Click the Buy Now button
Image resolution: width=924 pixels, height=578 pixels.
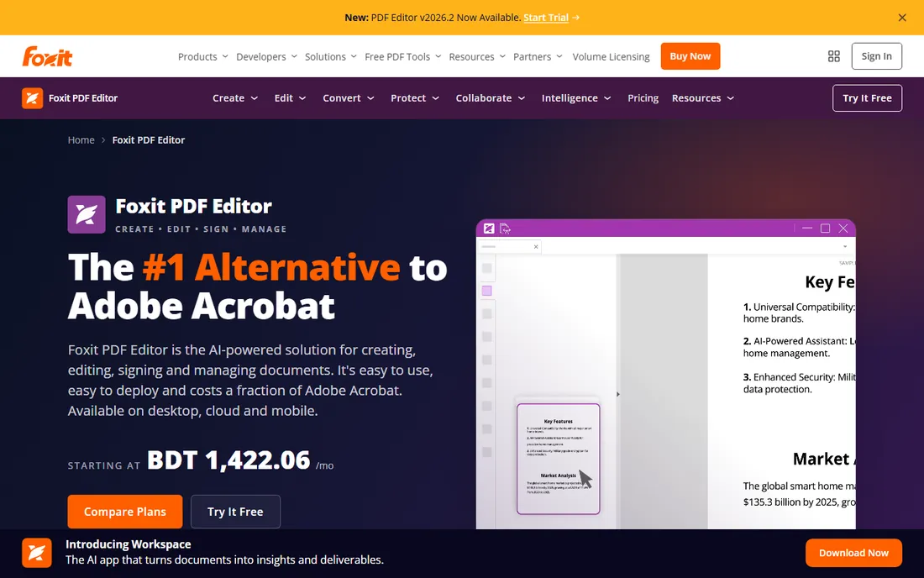click(x=690, y=56)
